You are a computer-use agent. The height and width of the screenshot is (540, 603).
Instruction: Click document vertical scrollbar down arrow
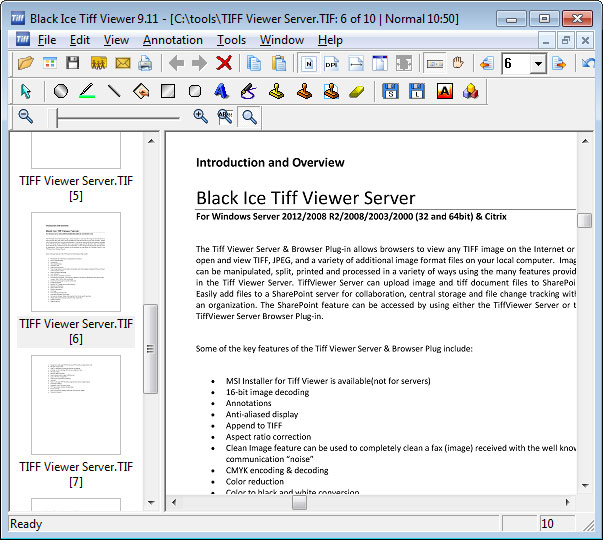coord(585,485)
